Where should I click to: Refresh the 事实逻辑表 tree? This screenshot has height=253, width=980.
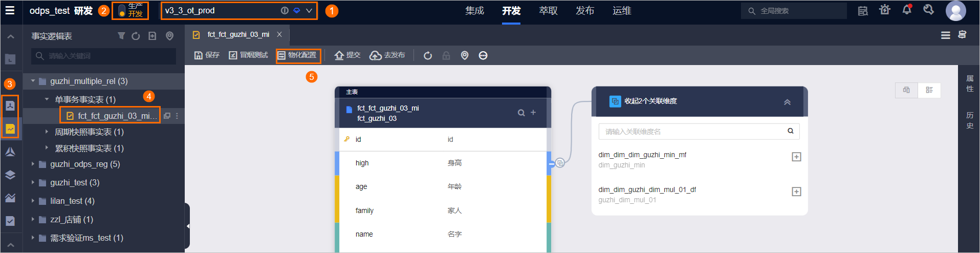[136, 36]
